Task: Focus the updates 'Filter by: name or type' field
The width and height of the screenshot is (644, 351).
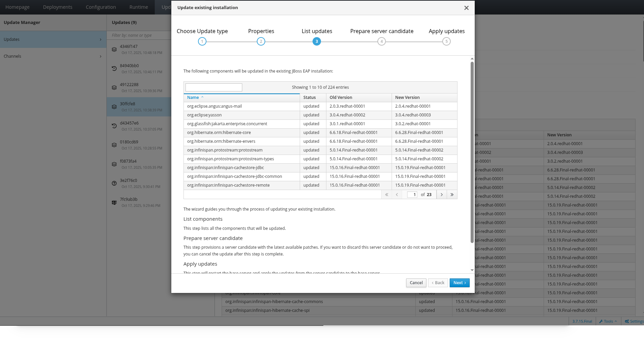Action: (x=139, y=35)
